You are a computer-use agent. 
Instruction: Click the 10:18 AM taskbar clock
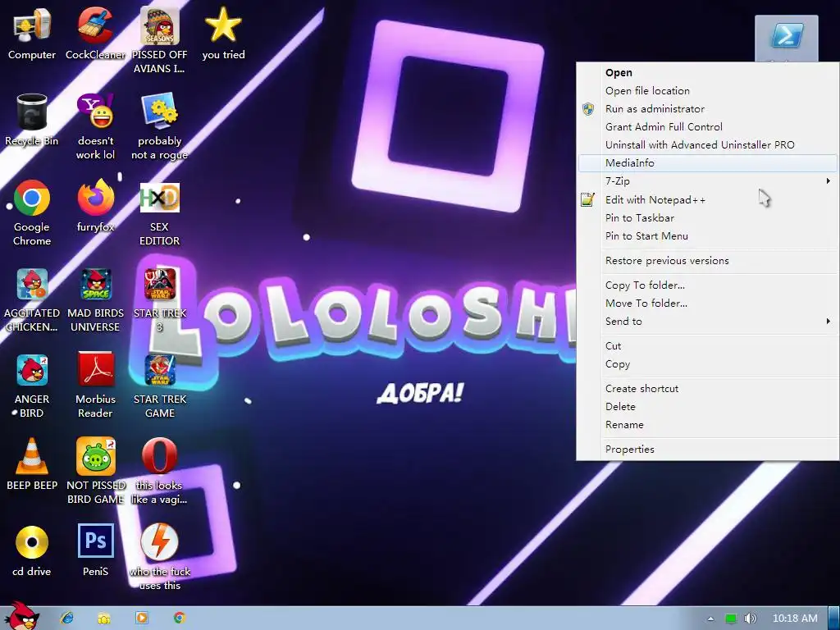(x=795, y=619)
